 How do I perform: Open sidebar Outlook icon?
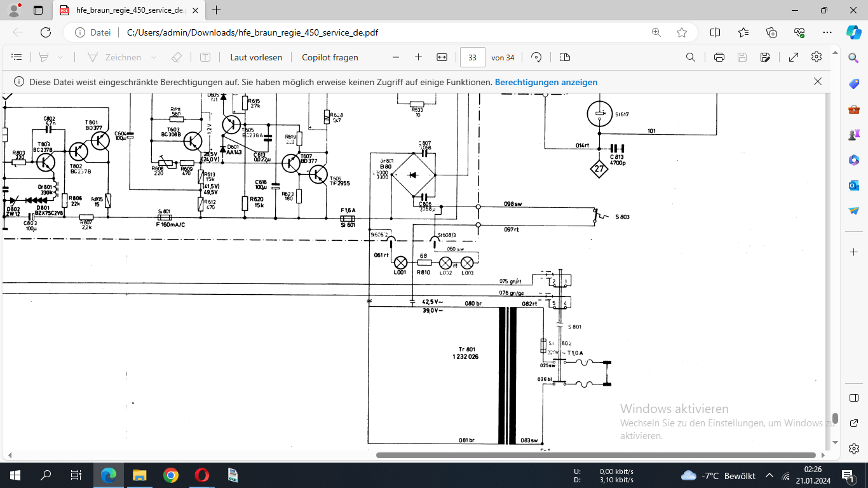(x=853, y=186)
